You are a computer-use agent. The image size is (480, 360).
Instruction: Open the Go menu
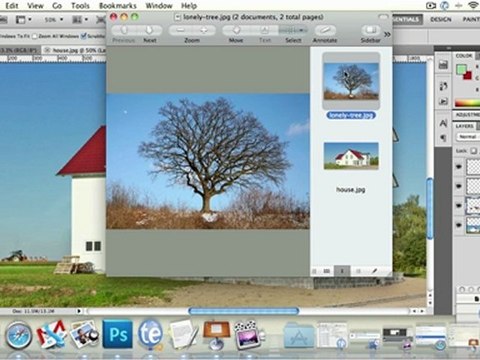[x=57, y=5]
